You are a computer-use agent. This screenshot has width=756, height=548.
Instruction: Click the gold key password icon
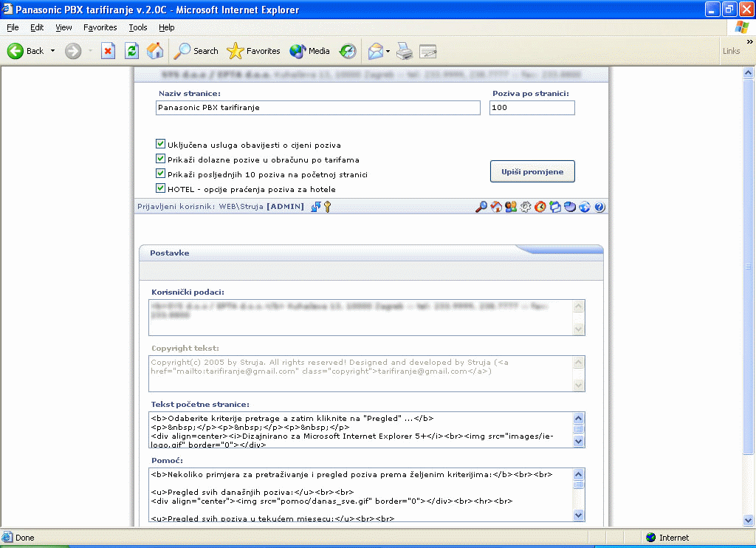(x=328, y=207)
